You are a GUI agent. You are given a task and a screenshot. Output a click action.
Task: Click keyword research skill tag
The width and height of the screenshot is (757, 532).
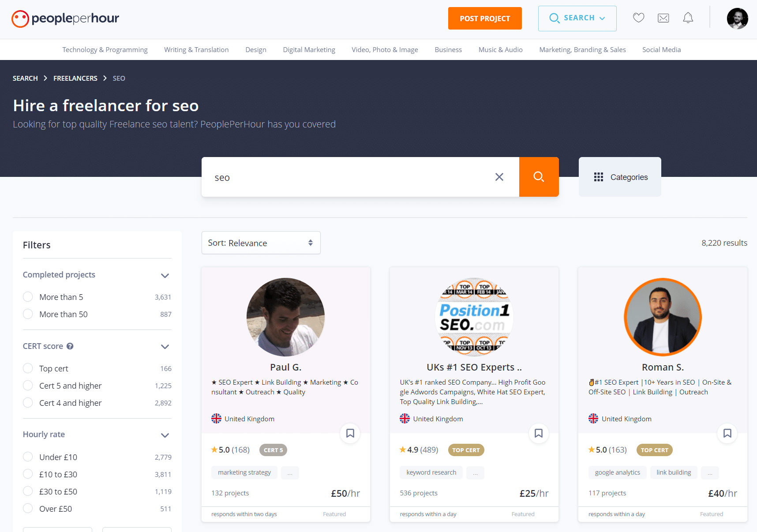[x=431, y=472]
